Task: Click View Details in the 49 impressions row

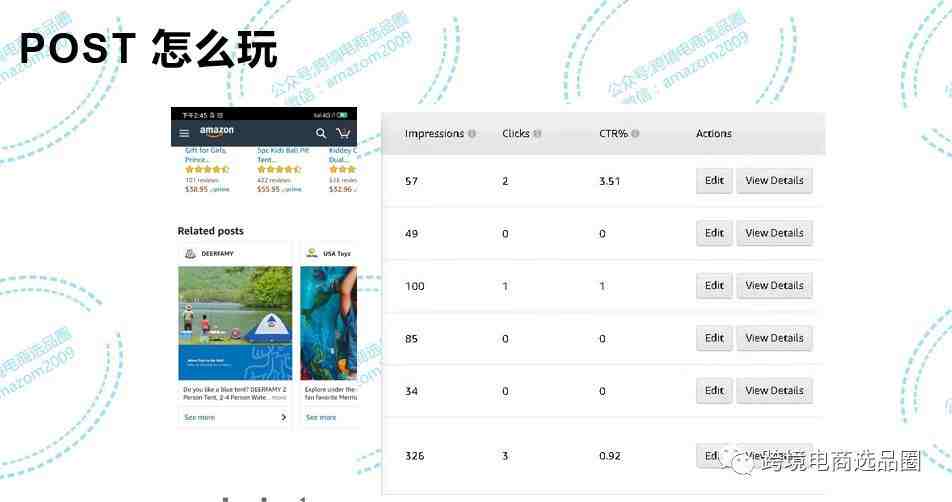Action: tap(774, 233)
